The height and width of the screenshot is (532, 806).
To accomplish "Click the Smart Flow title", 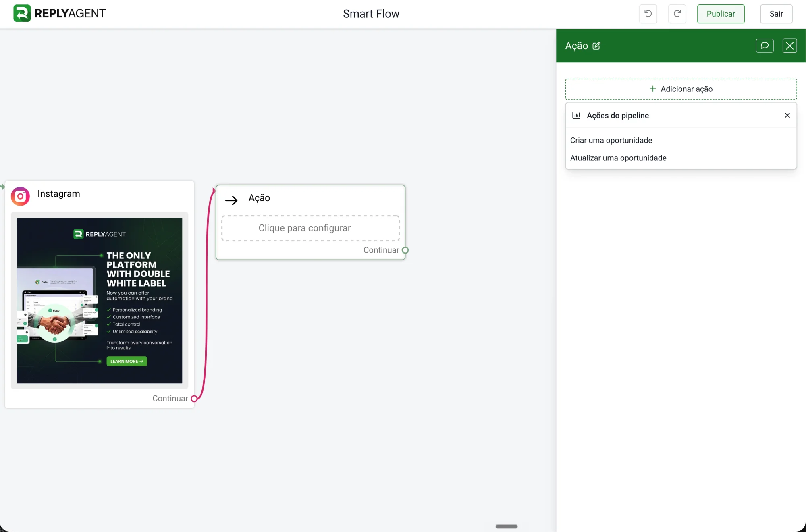I will point(371,14).
